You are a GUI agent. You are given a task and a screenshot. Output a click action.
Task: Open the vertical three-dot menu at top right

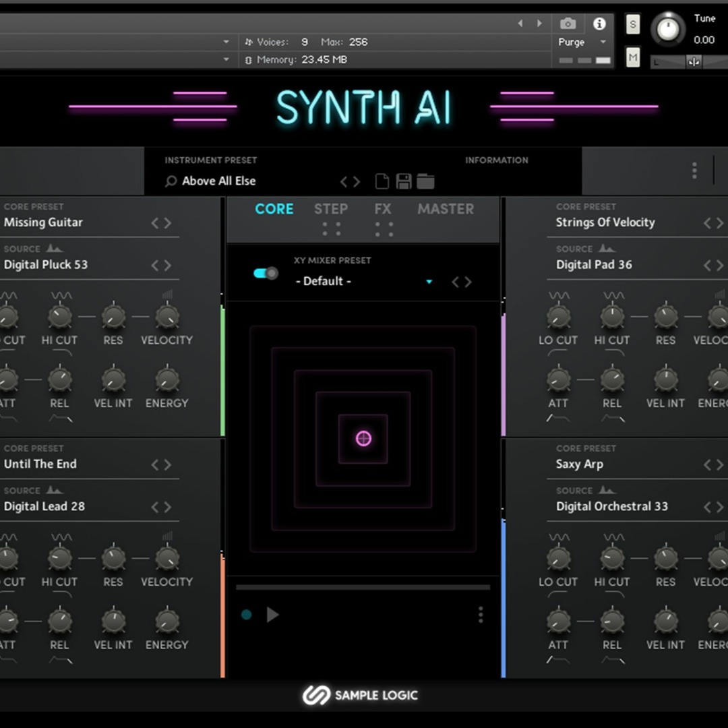coord(694,171)
